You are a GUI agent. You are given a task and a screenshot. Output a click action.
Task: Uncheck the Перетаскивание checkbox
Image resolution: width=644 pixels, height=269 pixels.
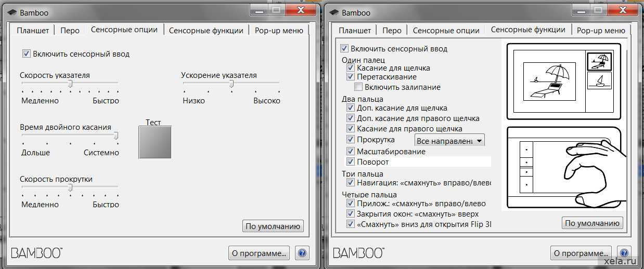coord(351,77)
